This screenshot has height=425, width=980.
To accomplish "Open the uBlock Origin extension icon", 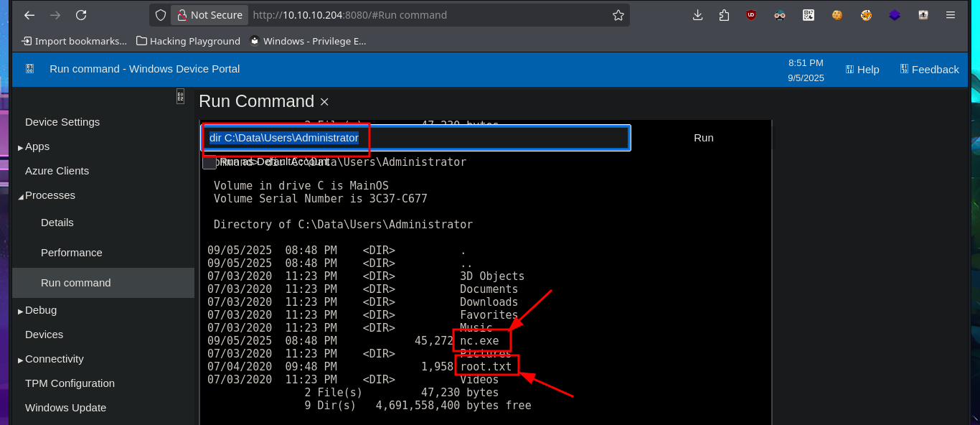I will pos(751,15).
